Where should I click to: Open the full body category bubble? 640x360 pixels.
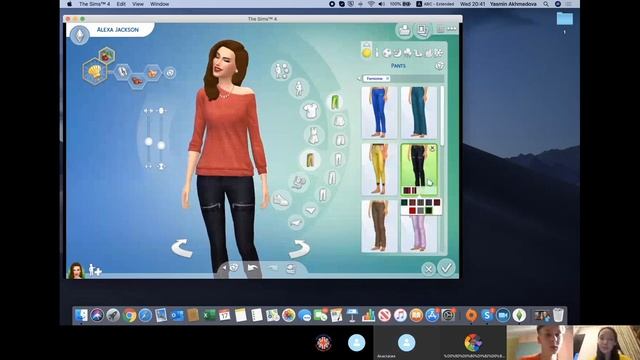coord(299,88)
